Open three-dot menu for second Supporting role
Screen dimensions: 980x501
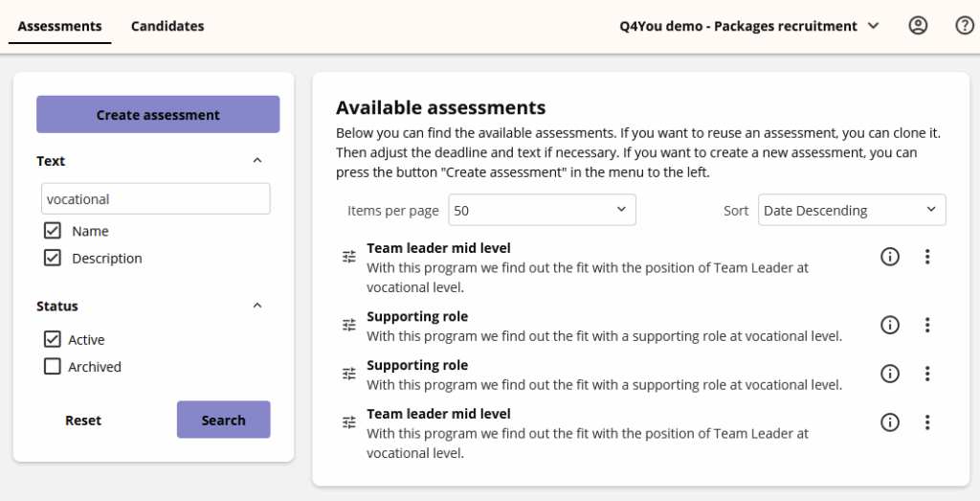click(x=926, y=374)
